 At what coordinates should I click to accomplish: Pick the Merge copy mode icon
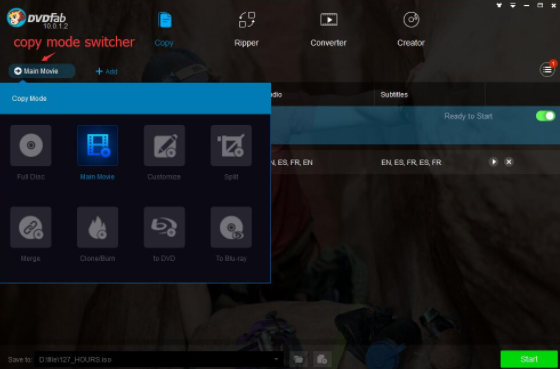[x=31, y=227]
